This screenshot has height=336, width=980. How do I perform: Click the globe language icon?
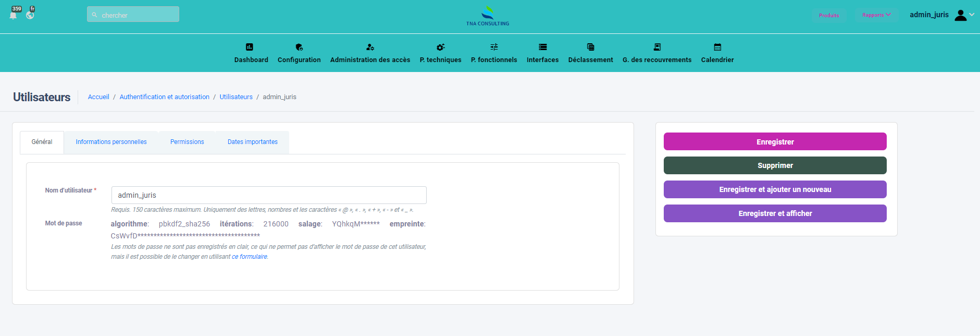point(30,15)
